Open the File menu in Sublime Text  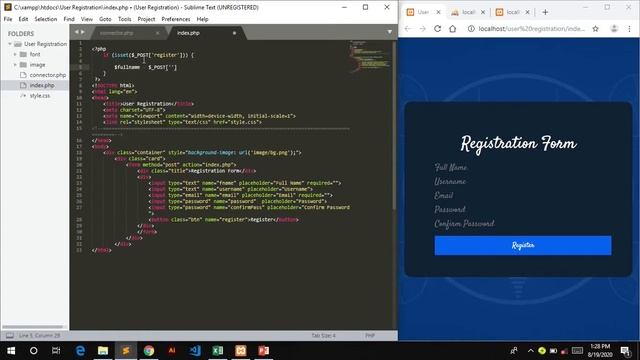click(8, 19)
